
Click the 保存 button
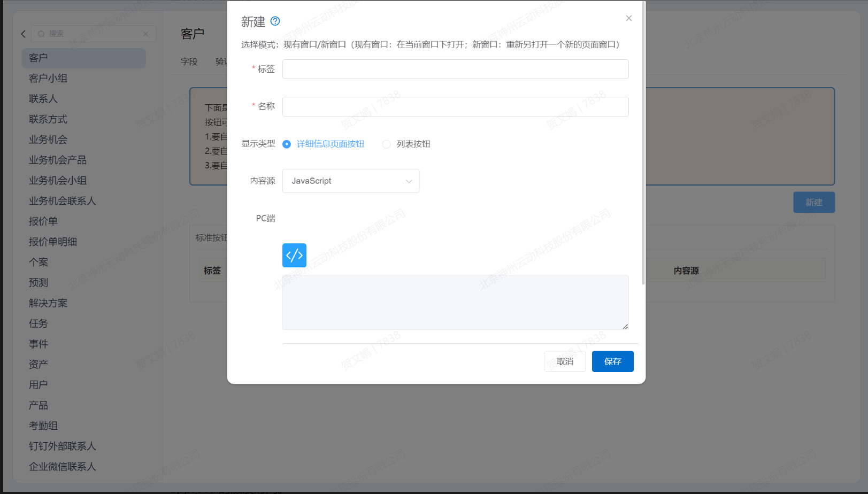click(x=612, y=361)
